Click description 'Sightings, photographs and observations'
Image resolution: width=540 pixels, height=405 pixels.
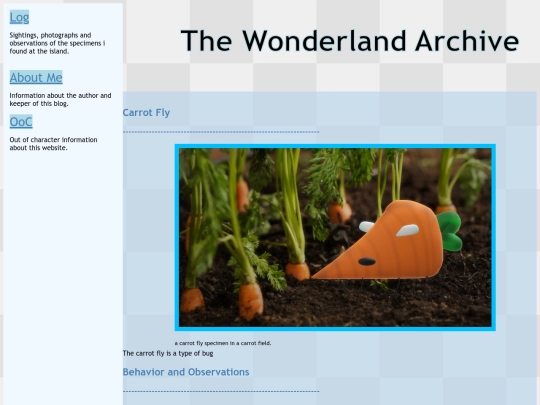(x=57, y=43)
